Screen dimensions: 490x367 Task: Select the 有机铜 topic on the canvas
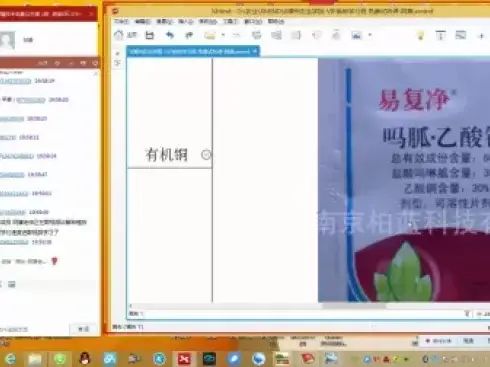pyautogui.click(x=167, y=155)
